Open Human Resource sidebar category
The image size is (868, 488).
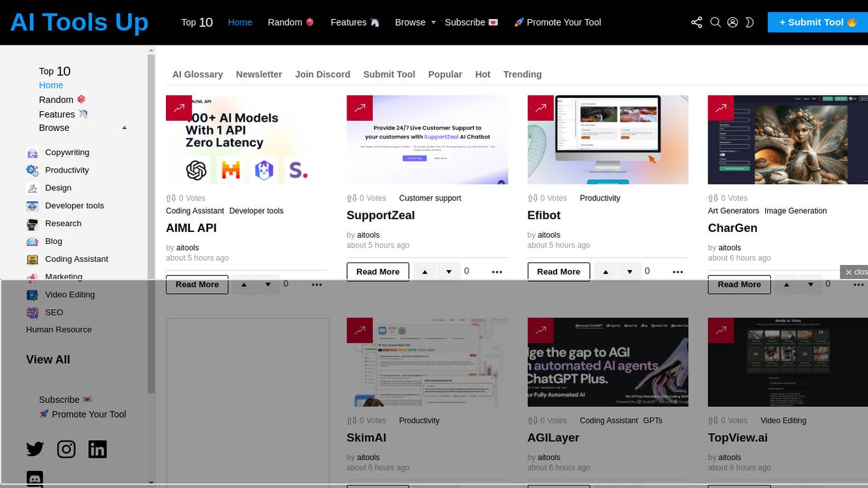(x=59, y=330)
